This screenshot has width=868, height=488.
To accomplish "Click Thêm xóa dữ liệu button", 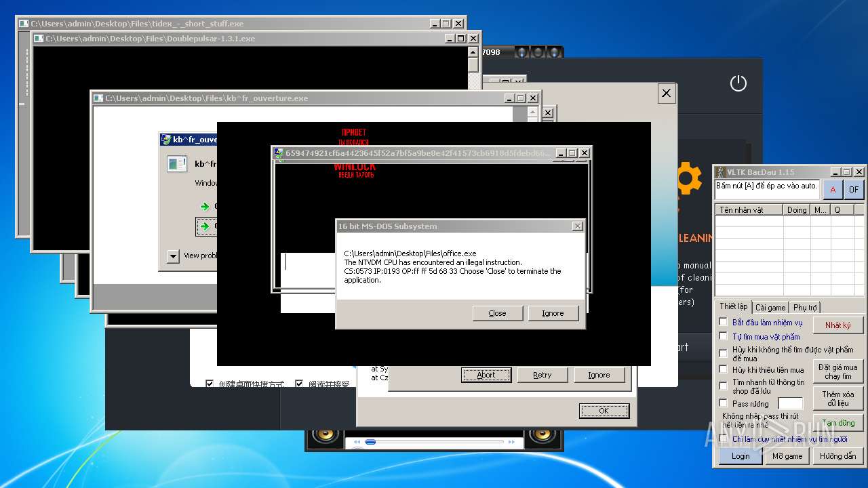I will click(838, 399).
